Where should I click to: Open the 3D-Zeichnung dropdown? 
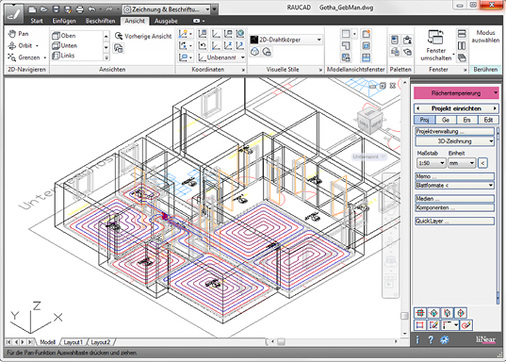[x=455, y=141]
